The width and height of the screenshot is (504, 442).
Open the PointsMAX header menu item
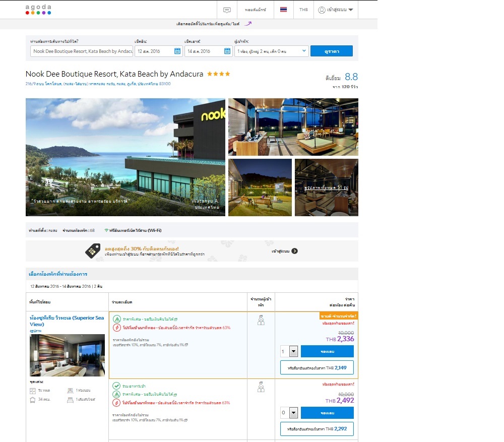[x=256, y=10]
